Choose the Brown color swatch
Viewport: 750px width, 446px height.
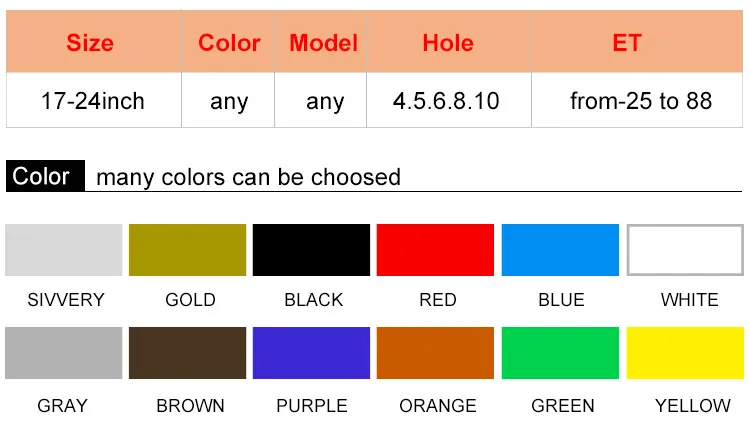(x=188, y=353)
